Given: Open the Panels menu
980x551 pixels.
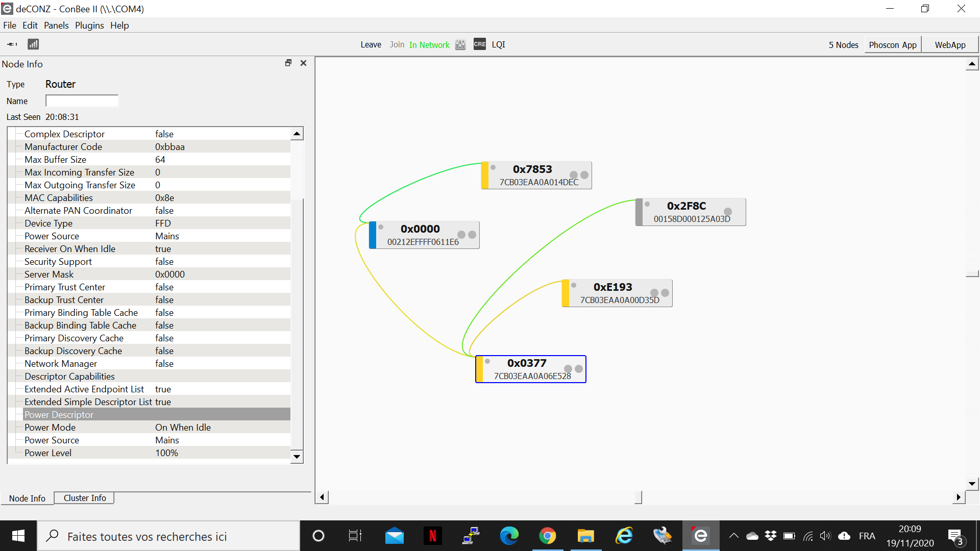Looking at the screenshot, I should point(56,26).
